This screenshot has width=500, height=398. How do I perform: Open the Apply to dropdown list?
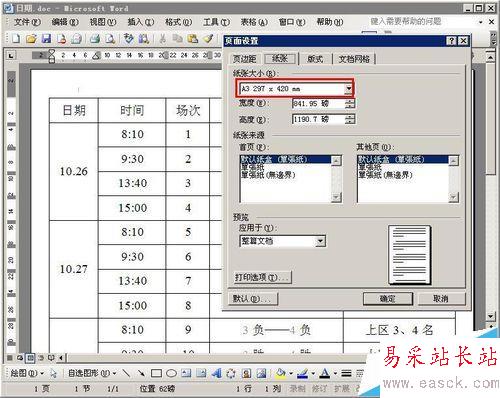tap(320, 241)
